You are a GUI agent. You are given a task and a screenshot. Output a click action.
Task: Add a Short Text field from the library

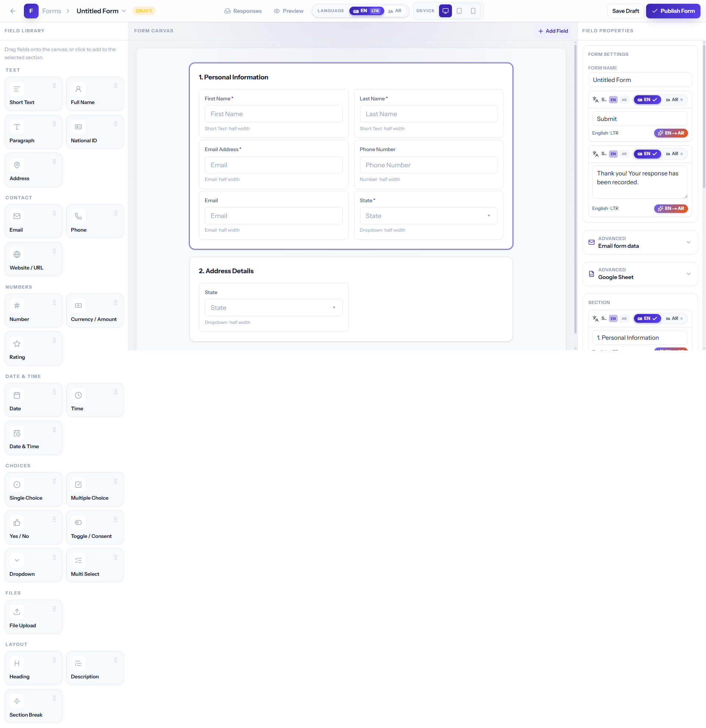[x=33, y=94]
